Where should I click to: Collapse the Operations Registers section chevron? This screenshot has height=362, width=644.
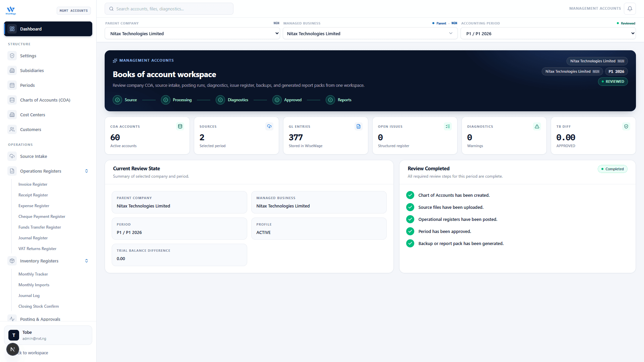coord(87,171)
